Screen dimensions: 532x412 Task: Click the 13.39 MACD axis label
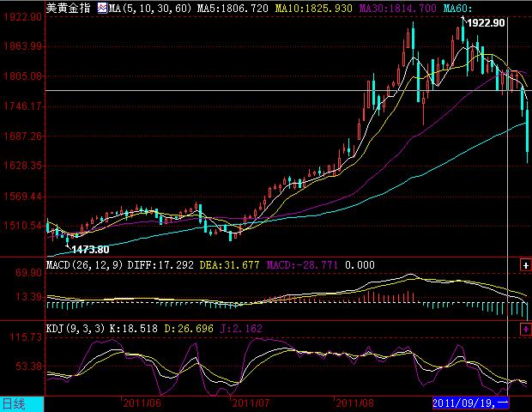(x=28, y=297)
